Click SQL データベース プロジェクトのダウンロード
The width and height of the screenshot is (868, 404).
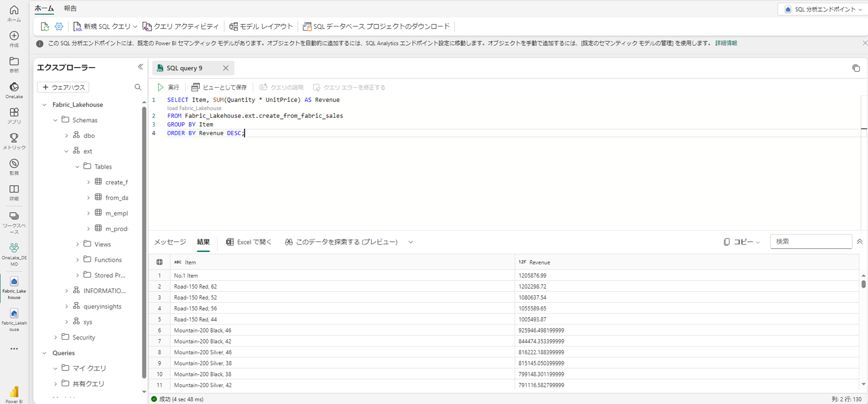376,27
